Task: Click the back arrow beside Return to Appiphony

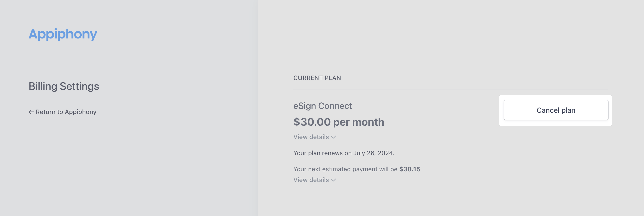Action: pyautogui.click(x=31, y=112)
